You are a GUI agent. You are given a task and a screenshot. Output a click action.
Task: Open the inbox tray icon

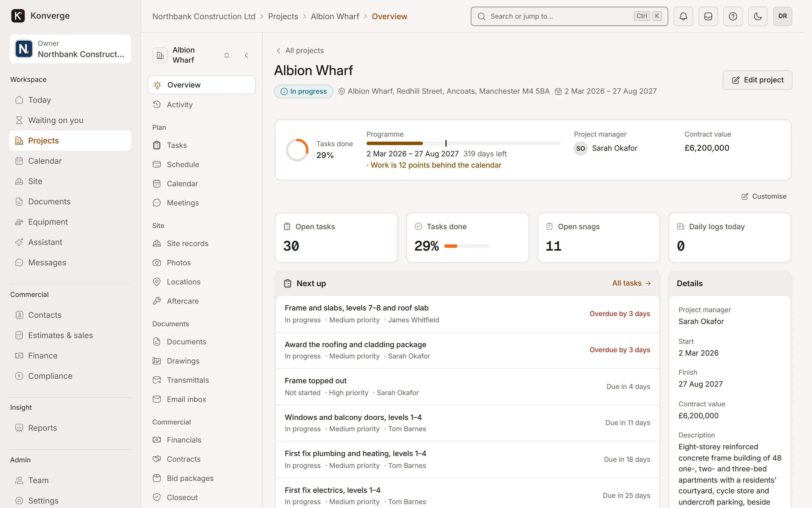(x=708, y=16)
